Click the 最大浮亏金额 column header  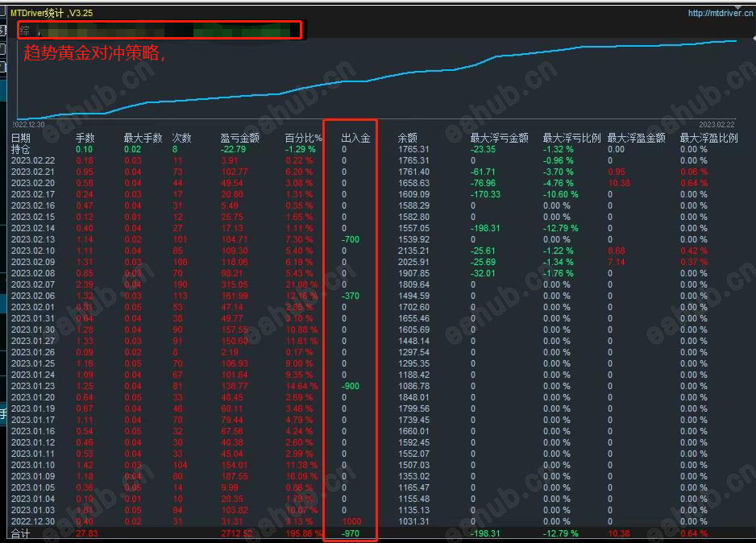499,139
